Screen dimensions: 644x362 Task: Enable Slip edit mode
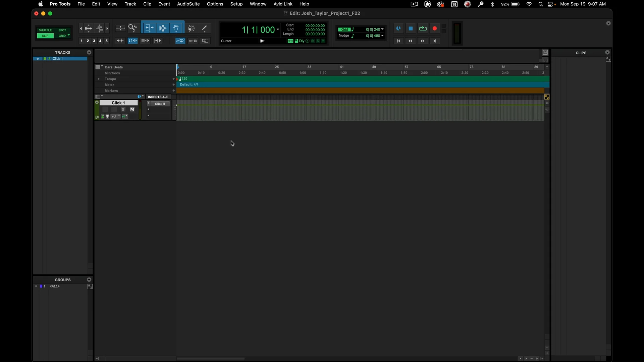(x=45, y=36)
